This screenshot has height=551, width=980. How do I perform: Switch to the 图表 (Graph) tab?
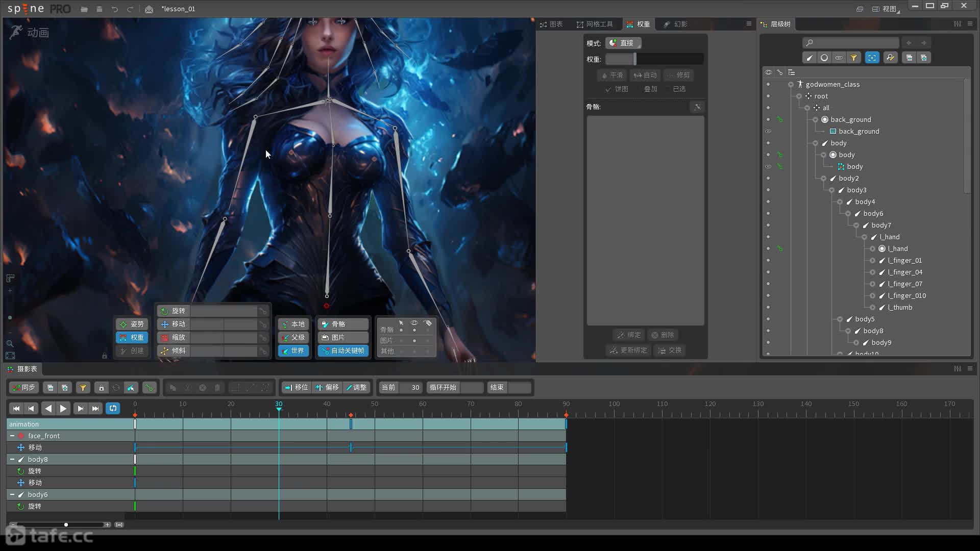point(551,24)
